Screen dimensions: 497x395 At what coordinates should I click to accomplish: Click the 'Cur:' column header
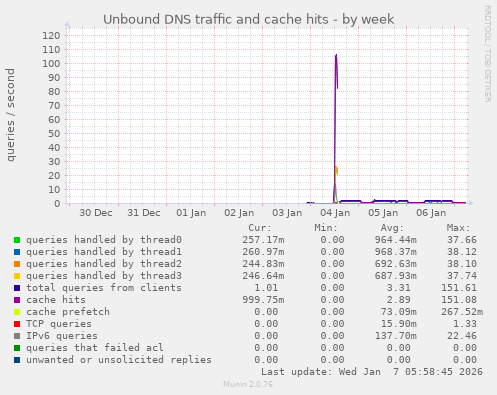[x=260, y=228]
